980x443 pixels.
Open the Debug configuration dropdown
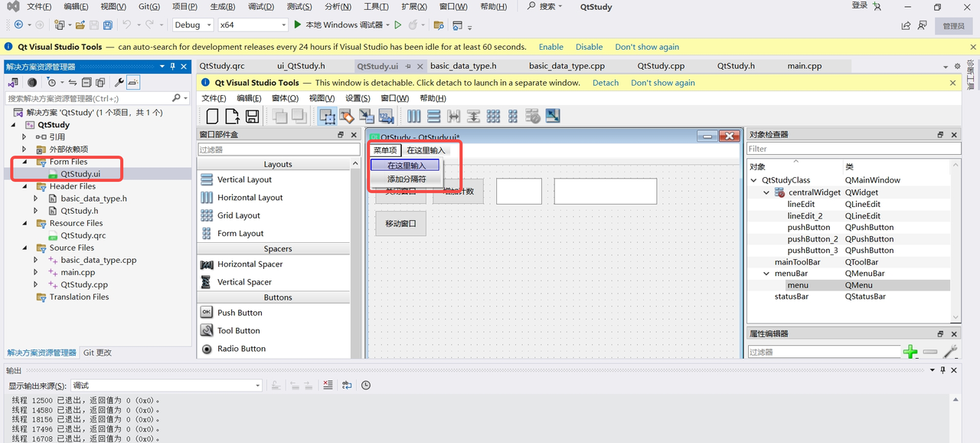click(192, 25)
